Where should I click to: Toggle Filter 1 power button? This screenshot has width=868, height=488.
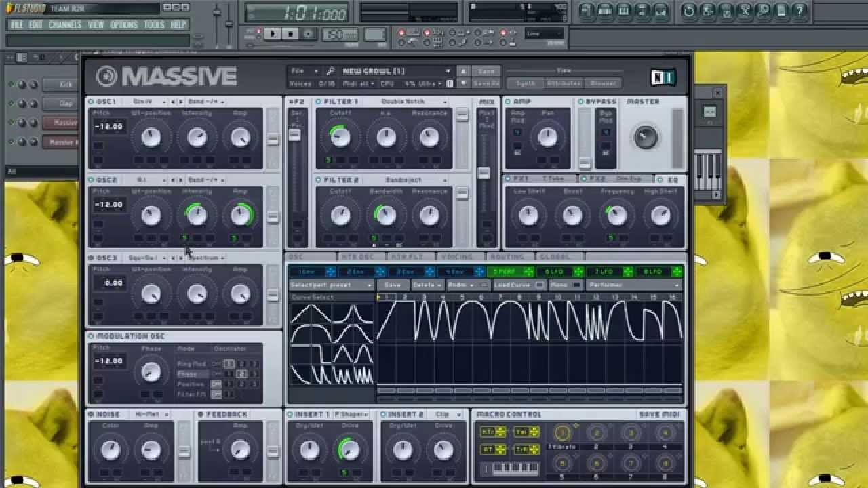[x=319, y=102]
